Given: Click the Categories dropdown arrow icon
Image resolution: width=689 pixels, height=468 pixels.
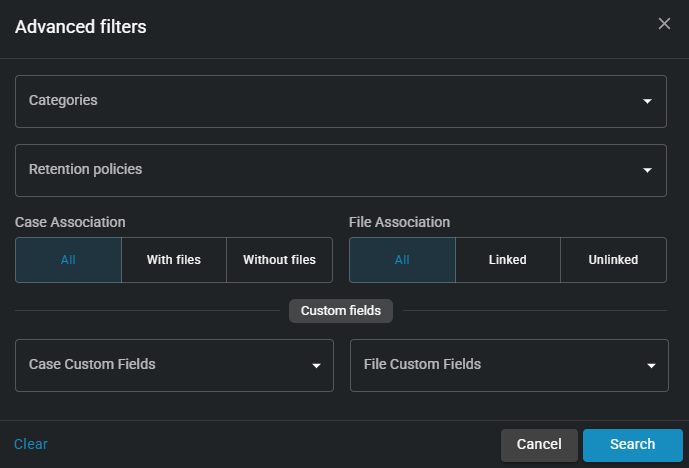Looking at the screenshot, I should click(x=647, y=102).
